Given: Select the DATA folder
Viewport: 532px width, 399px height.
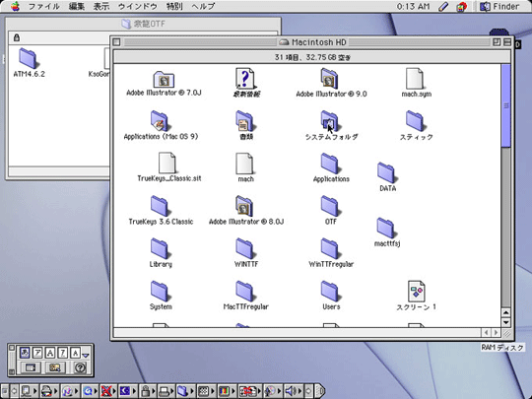Looking at the screenshot, I should click(x=387, y=173).
